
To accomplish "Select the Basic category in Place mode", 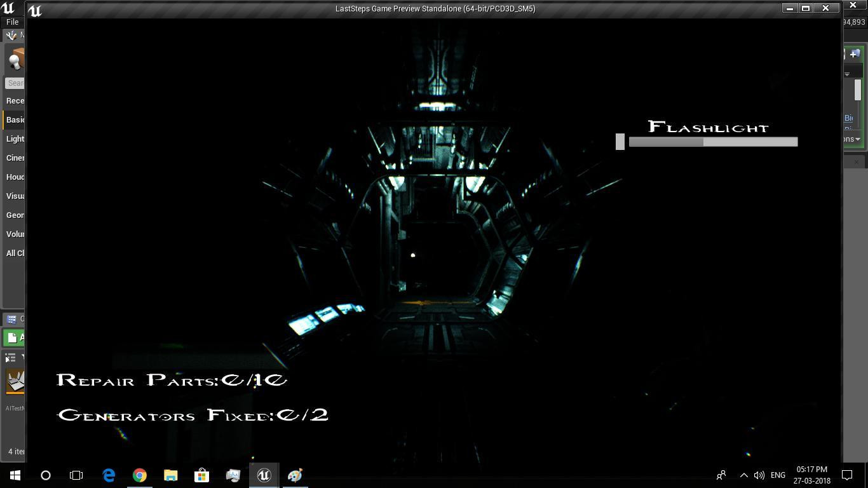I will [x=15, y=119].
